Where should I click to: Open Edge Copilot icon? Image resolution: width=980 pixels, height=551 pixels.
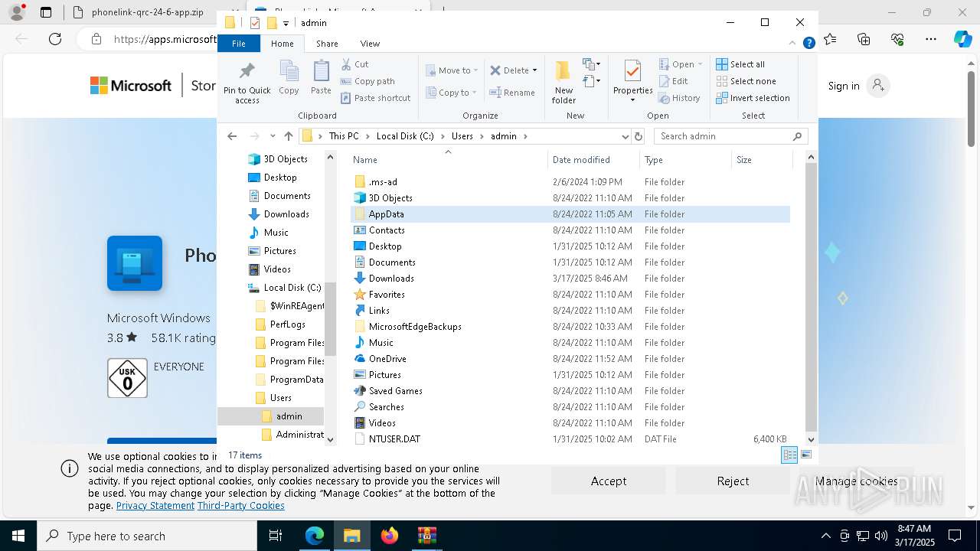click(962, 39)
